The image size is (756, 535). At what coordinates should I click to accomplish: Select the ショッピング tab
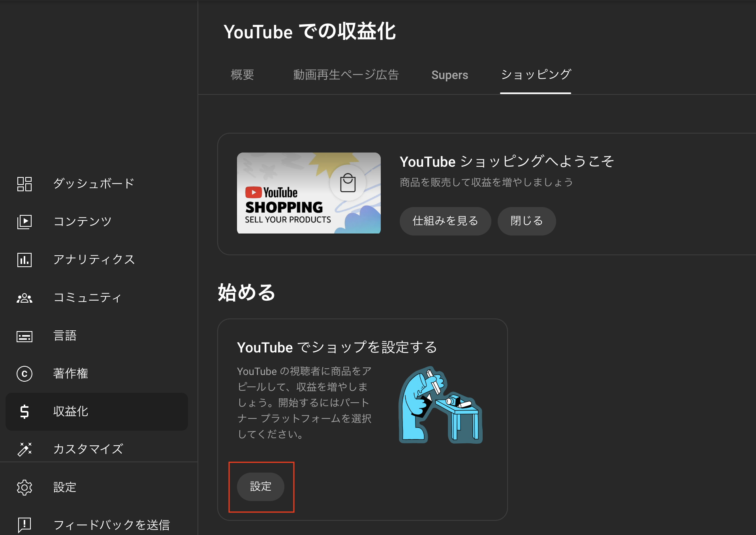[x=536, y=75]
